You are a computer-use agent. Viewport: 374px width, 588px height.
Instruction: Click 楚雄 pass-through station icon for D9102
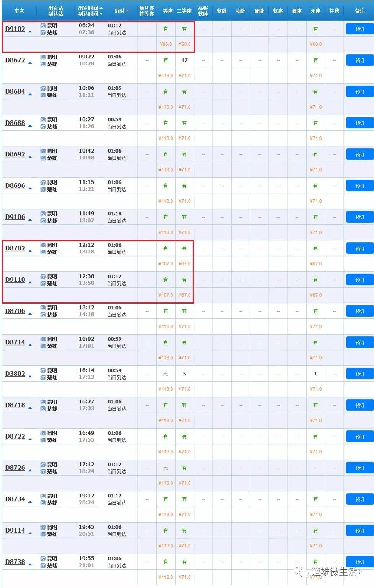pyautogui.click(x=43, y=32)
